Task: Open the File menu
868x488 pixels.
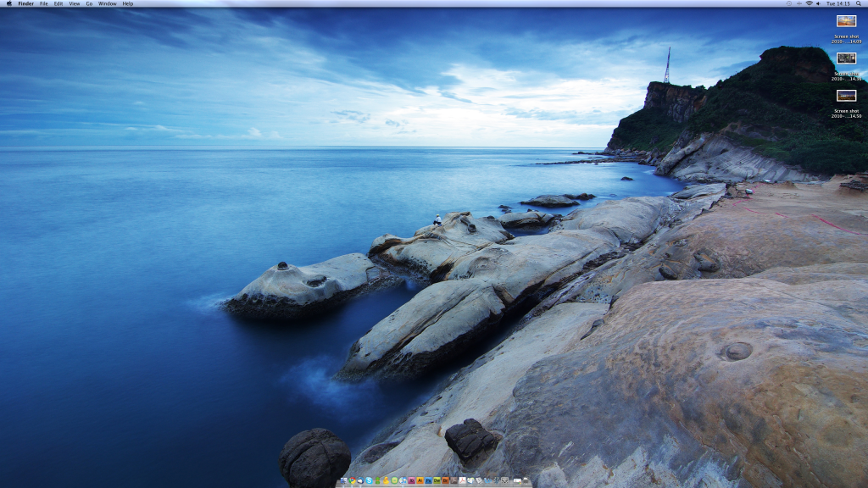Action: click(x=43, y=3)
